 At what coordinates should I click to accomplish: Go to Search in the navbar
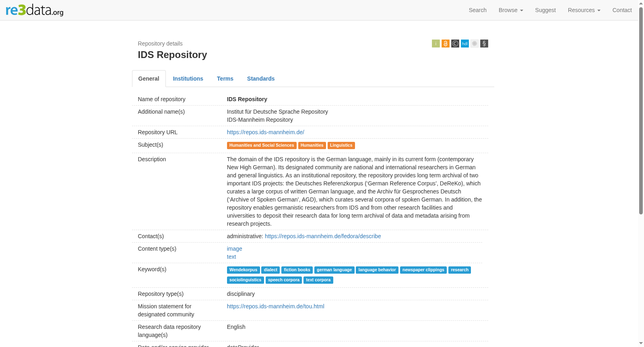pyautogui.click(x=478, y=10)
